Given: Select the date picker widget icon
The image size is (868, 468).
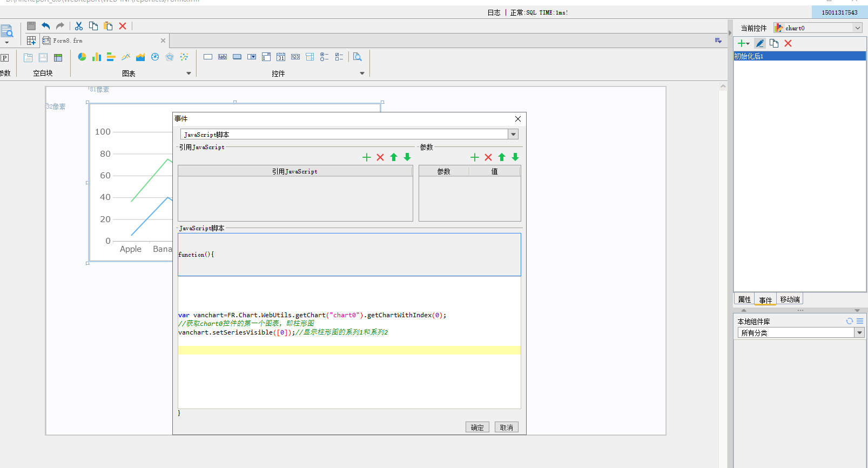Looking at the screenshot, I should click(x=281, y=57).
